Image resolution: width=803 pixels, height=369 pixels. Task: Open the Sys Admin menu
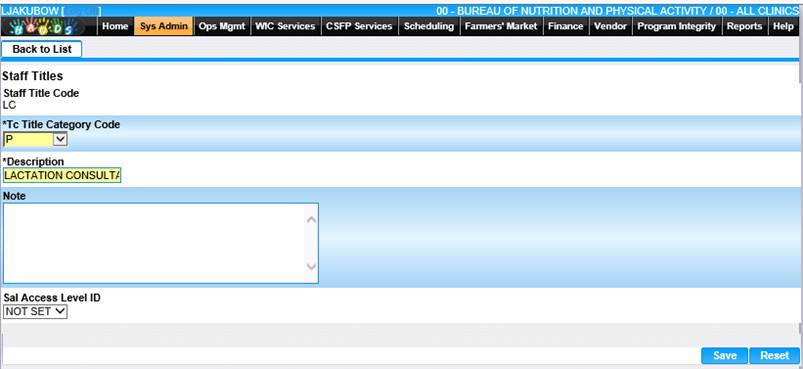click(164, 26)
